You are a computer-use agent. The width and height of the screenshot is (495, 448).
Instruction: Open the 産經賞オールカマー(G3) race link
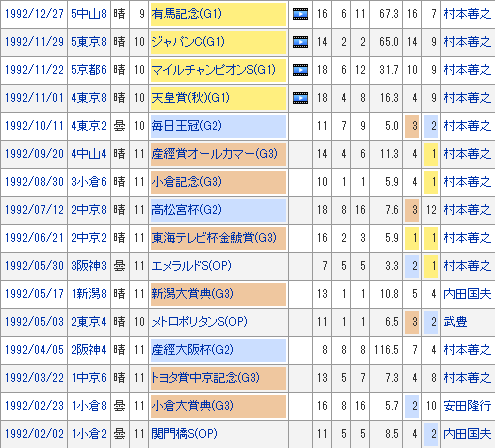pos(215,154)
